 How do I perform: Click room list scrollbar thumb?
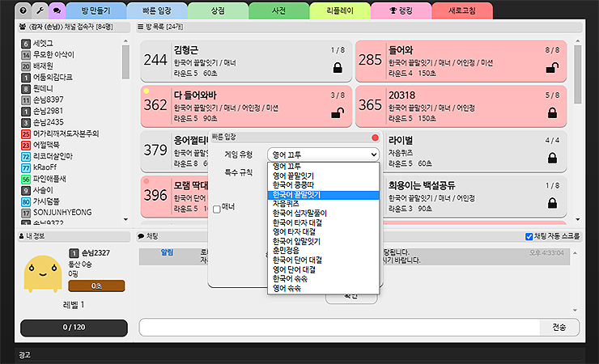click(578, 74)
